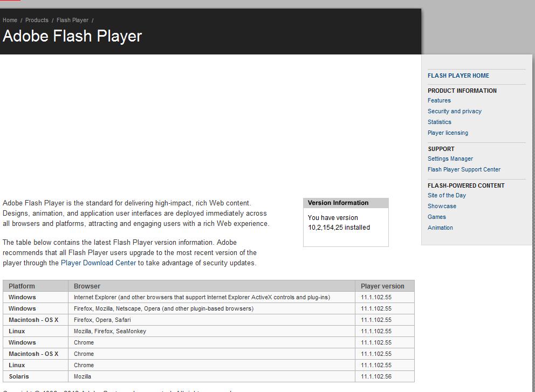Click installed version 10,2,154,25 text
535x392 pixels.
(339, 228)
